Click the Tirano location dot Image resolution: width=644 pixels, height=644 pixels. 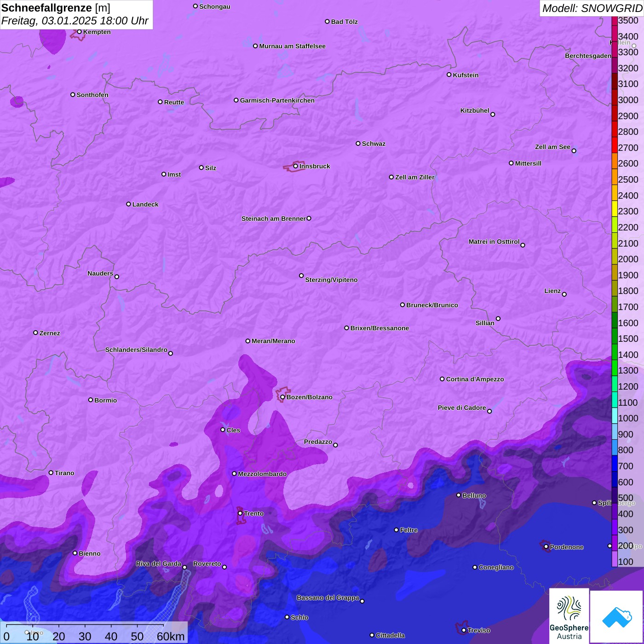(x=51, y=472)
